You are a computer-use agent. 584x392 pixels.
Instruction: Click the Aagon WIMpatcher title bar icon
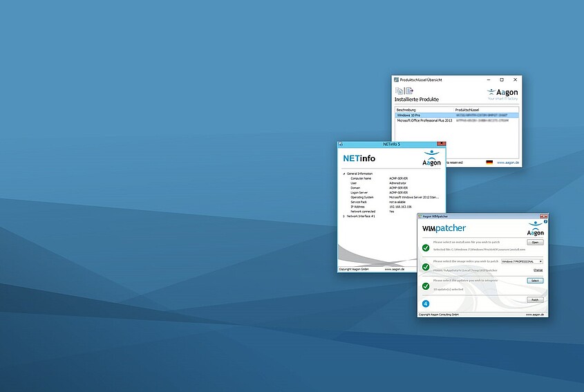coord(420,216)
